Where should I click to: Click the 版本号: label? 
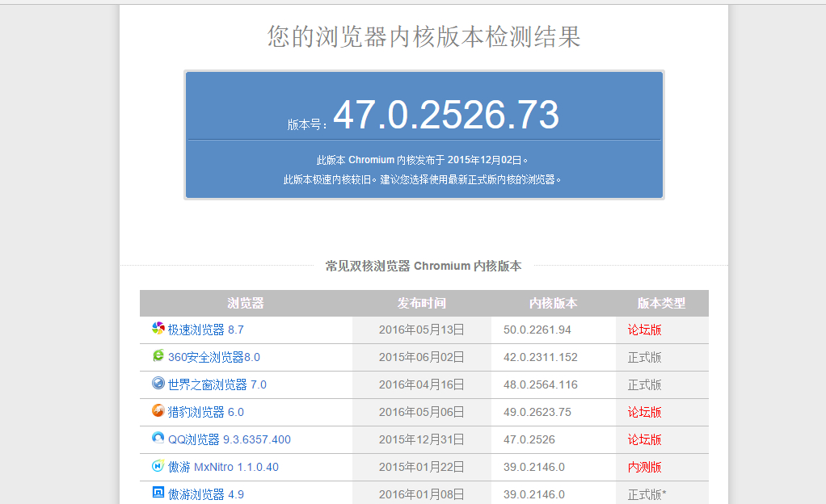pyautogui.click(x=306, y=125)
